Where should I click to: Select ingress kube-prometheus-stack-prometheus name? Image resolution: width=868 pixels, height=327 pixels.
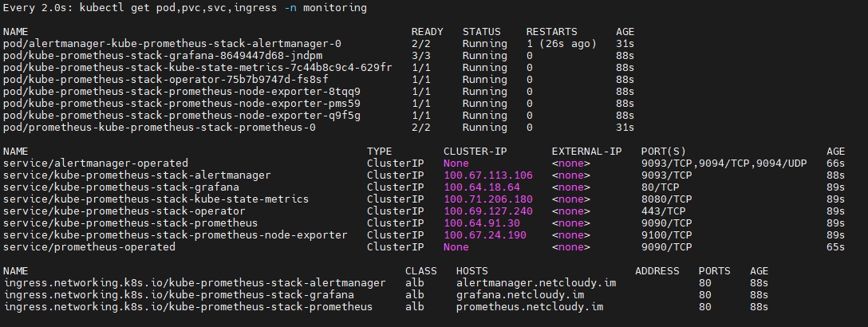187,307
